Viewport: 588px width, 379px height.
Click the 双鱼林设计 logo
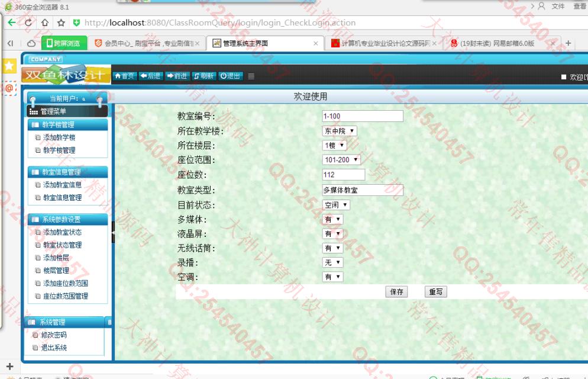[66, 75]
